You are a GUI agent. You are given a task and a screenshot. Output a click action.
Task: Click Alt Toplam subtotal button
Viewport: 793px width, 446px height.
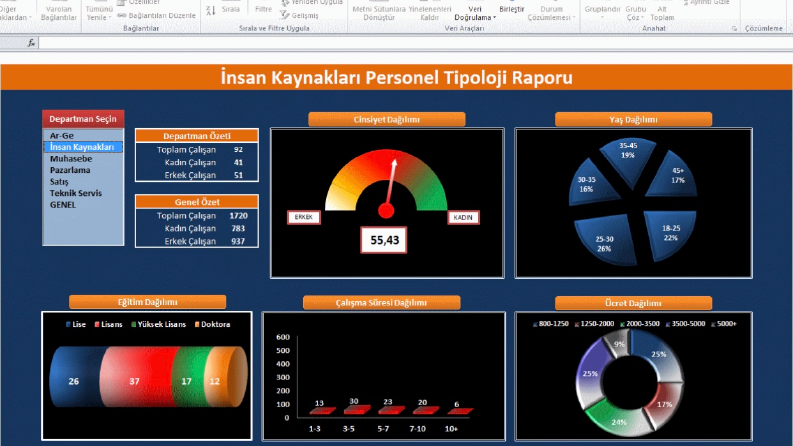662,13
